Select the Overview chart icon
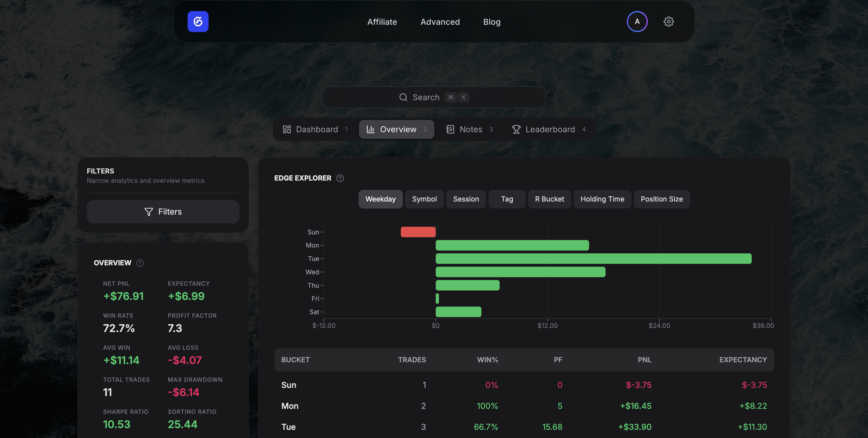The width and height of the screenshot is (868, 438). point(371,129)
